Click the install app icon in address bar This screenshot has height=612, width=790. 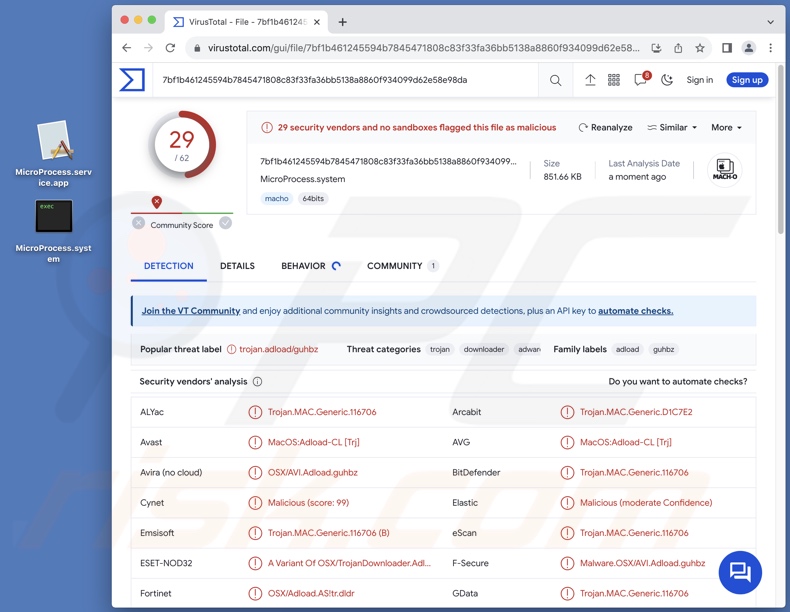click(656, 48)
